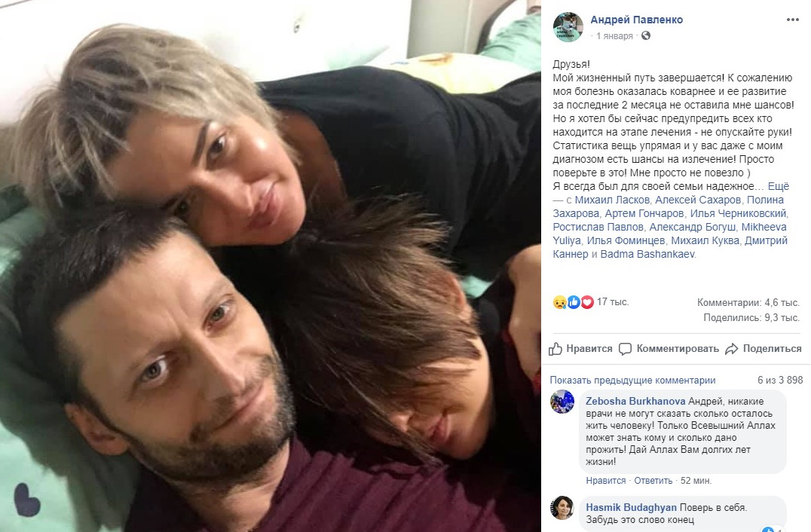Open tagged friend Badma Bashankaev

click(647, 254)
